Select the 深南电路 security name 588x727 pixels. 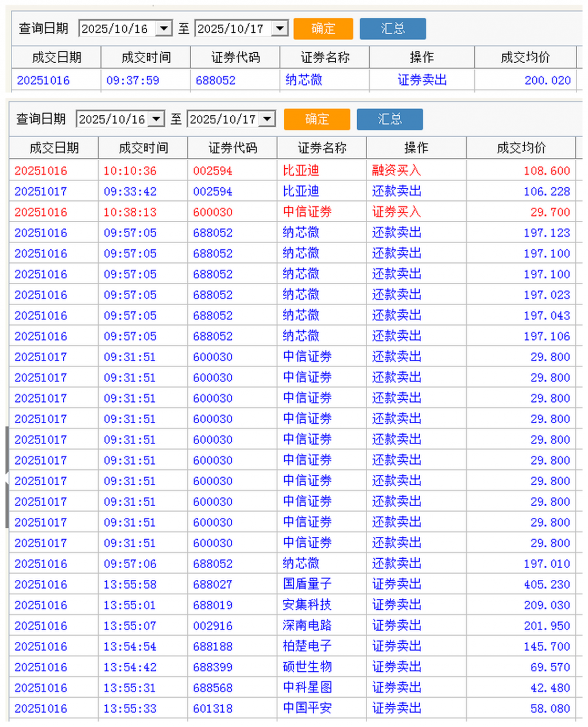point(307,625)
